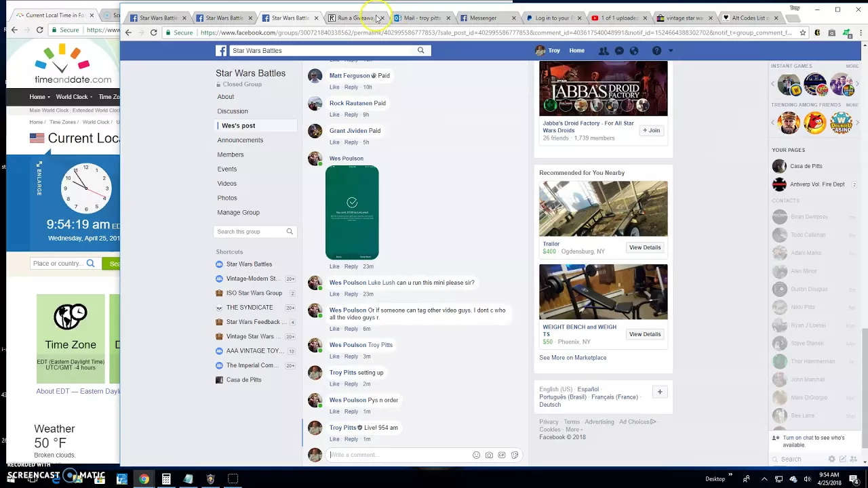Type in the Write a comment field

pyautogui.click(x=398, y=455)
